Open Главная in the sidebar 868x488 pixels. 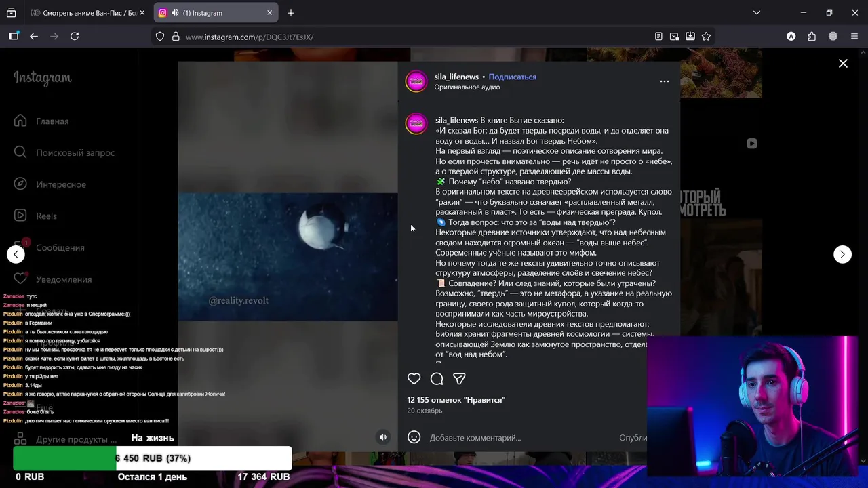click(52, 121)
